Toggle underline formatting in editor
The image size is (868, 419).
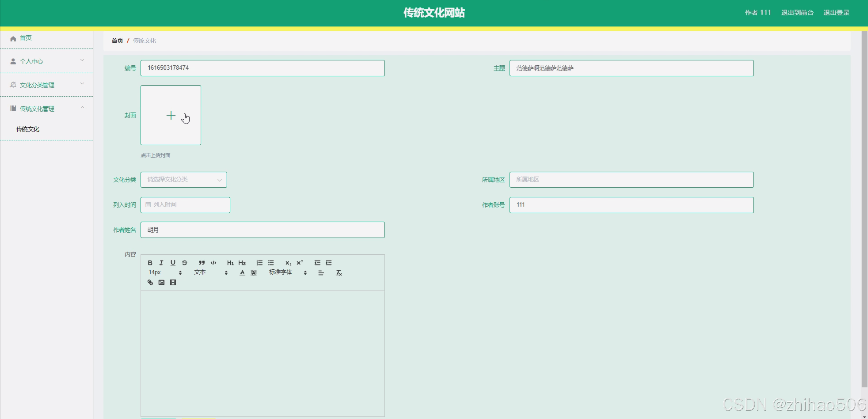point(173,263)
